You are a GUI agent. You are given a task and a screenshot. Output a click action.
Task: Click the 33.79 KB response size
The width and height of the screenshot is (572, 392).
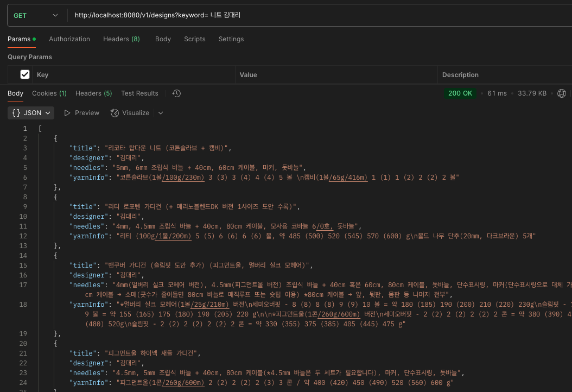click(x=532, y=93)
